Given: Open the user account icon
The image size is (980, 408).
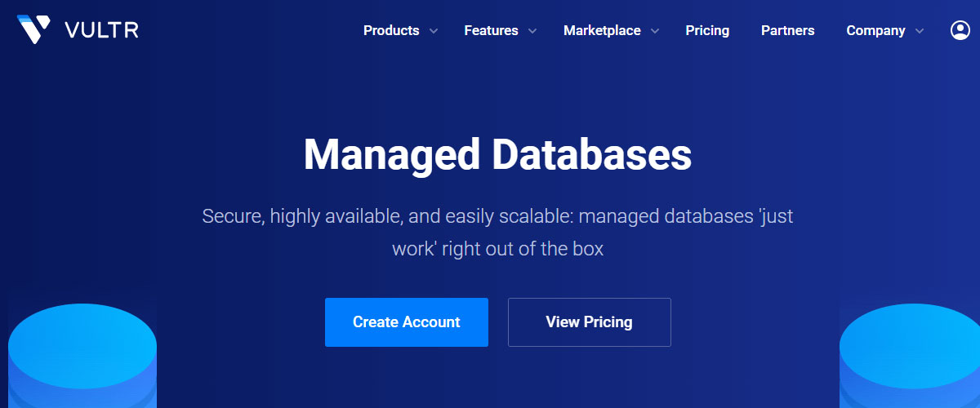Looking at the screenshot, I should [960, 30].
